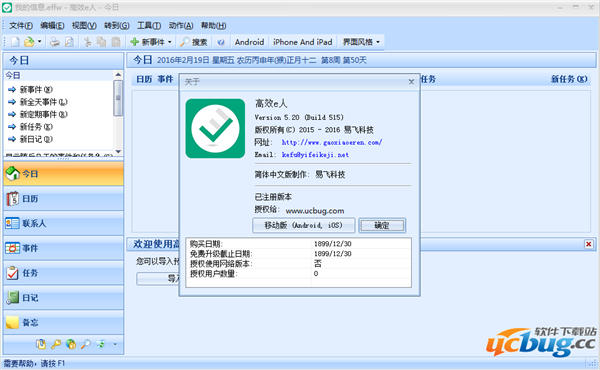Switch to 联系人 contacts navigation button

coord(63,223)
